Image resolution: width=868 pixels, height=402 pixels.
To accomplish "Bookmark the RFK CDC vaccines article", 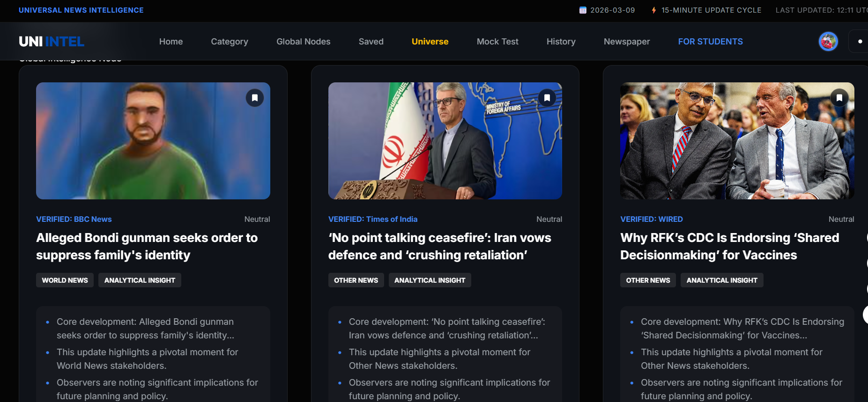I will click(839, 98).
